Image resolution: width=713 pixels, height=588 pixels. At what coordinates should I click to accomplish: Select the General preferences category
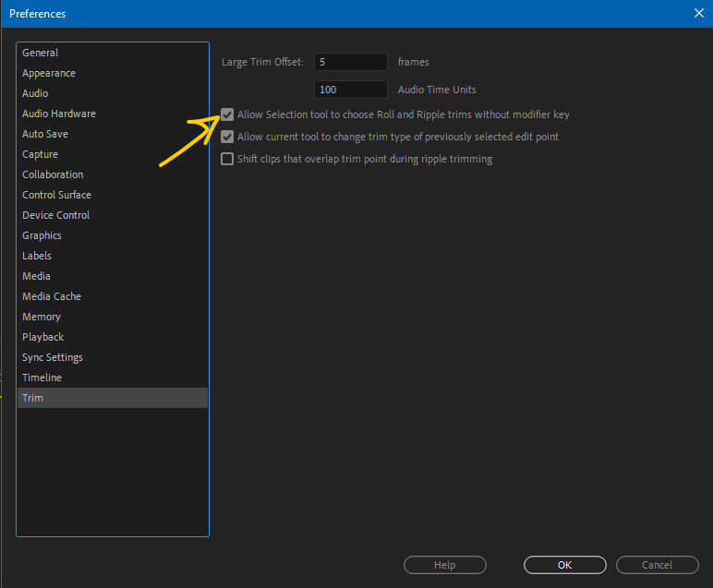point(41,54)
